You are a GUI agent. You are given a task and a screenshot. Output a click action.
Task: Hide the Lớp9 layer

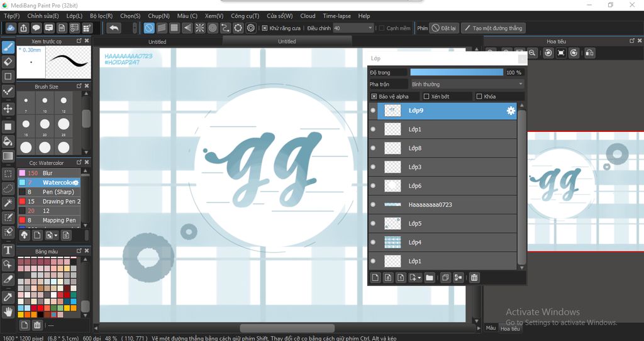pyautogui.click(x=373, y=111)
